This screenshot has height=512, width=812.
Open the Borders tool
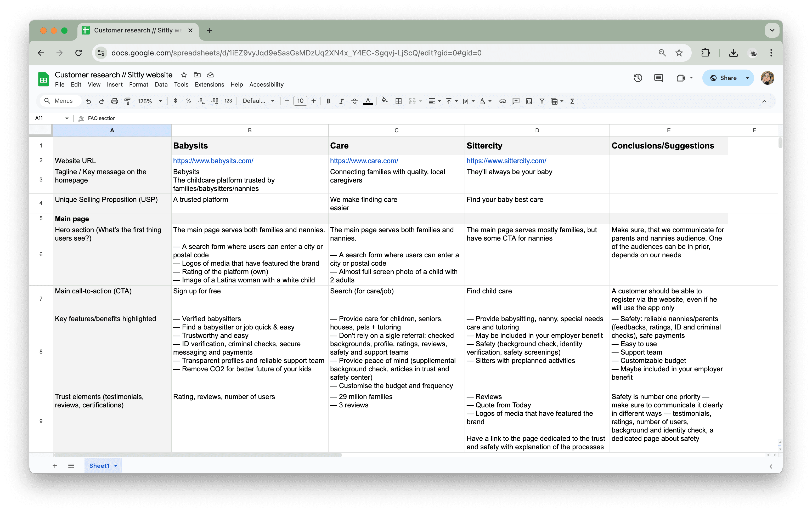(398, 101)
